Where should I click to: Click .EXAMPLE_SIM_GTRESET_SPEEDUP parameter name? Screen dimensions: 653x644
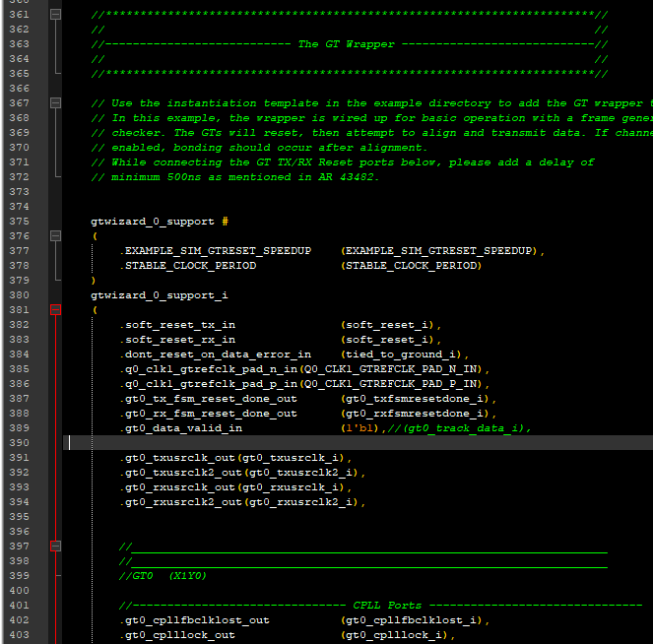point(216,251)
